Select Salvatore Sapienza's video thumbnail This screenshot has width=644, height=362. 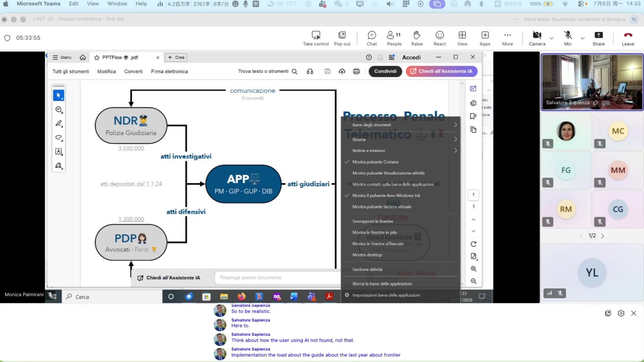pos(592,82)
